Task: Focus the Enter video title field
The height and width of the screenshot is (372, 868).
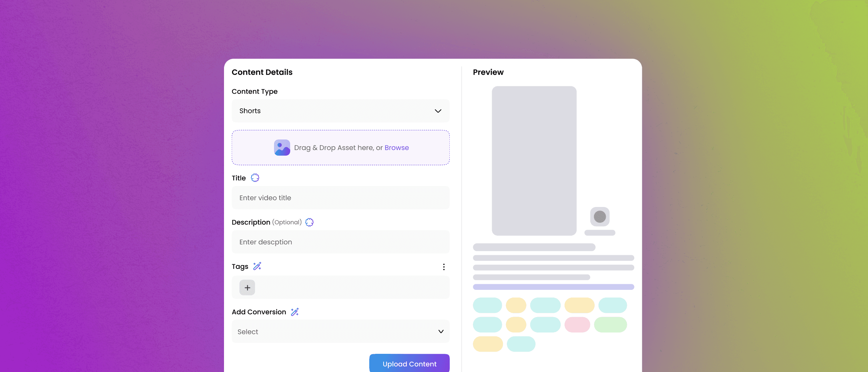Action: pos(341,198)
